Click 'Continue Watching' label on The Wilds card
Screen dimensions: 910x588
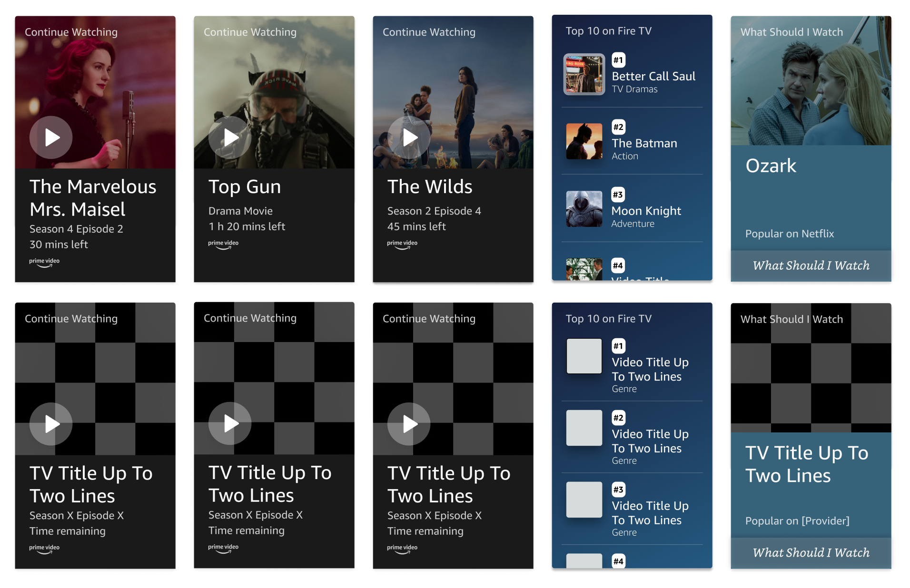(429, 32)
